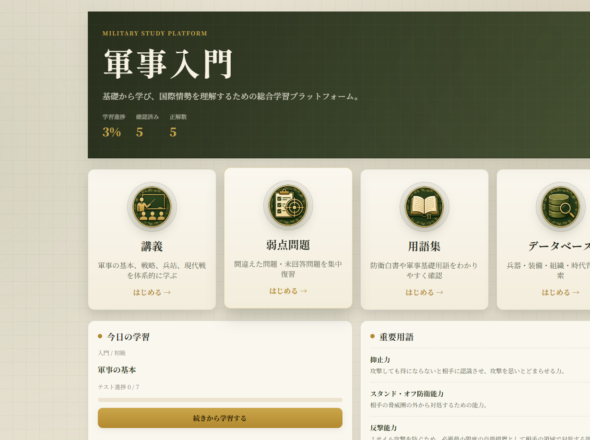The image size is (590, 440).
Task: Click the test progress bar
Action: click(x=220, y=400)
